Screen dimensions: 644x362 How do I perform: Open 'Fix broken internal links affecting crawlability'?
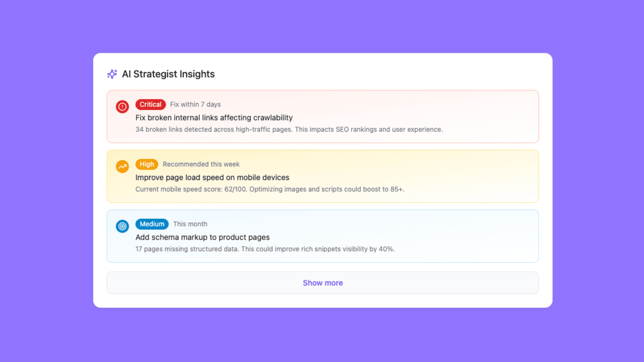(214, 118)
